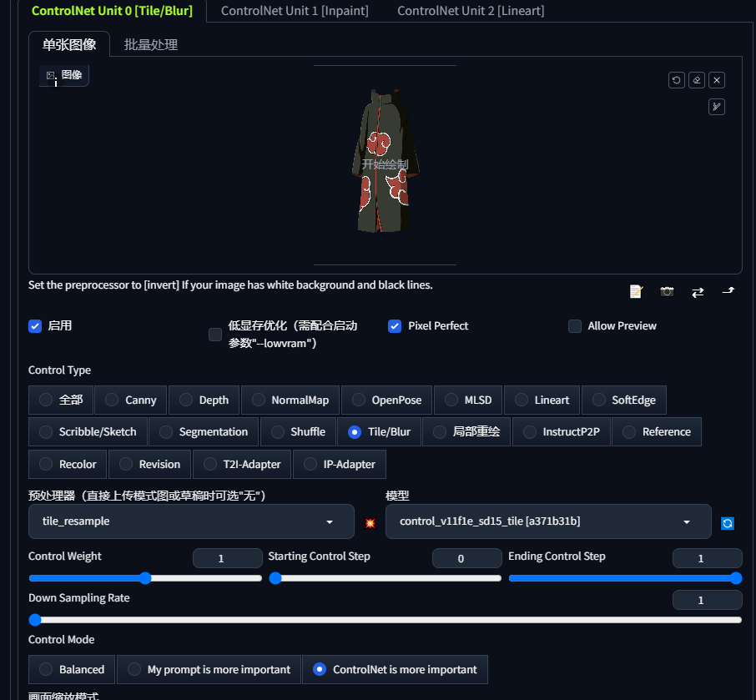Open the tile_resample preprocessor dropdown
Screen dimensions: 756x700
(191, 521)
